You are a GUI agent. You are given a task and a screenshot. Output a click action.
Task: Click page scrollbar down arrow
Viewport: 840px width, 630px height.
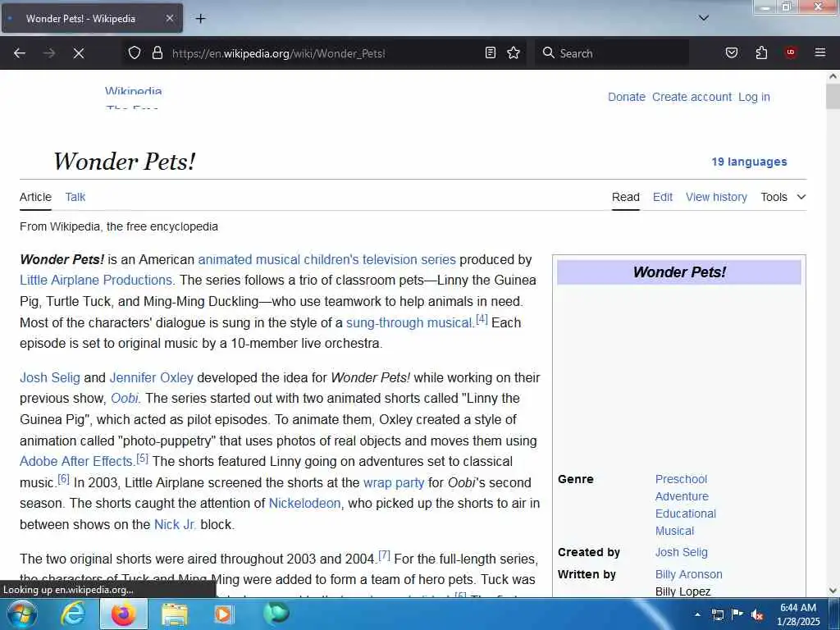(833, 591)
